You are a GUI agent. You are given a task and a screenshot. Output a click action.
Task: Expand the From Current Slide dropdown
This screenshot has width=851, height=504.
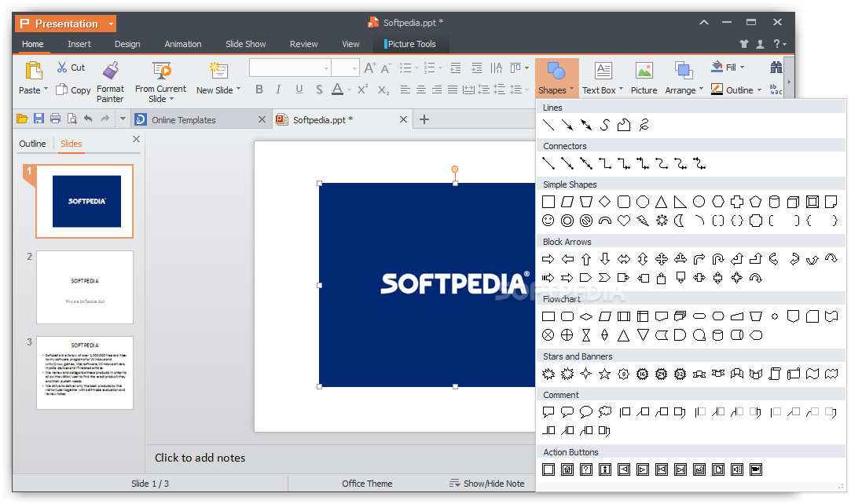click(171, 99)
